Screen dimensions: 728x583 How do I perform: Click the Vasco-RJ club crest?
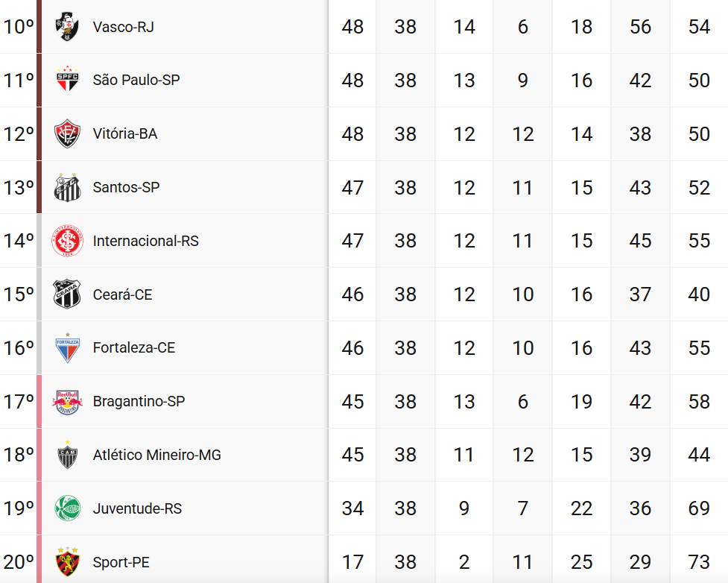pos(67,27)
